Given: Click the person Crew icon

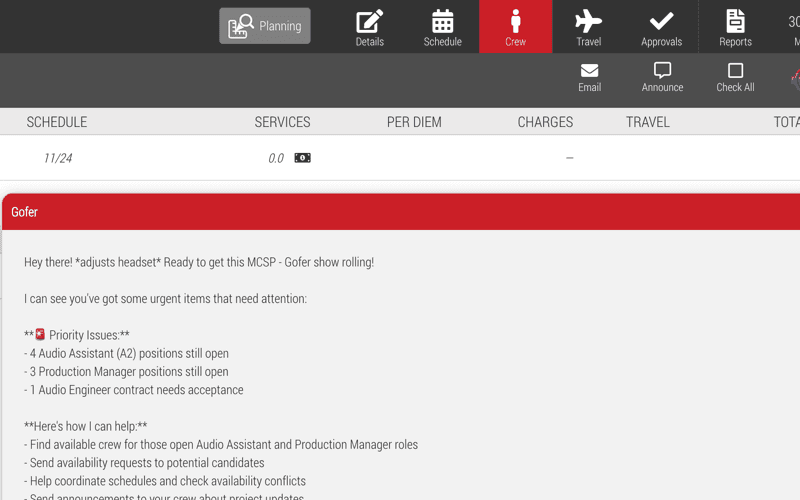Looking at the screenshot, I should [x=515, y=21].
